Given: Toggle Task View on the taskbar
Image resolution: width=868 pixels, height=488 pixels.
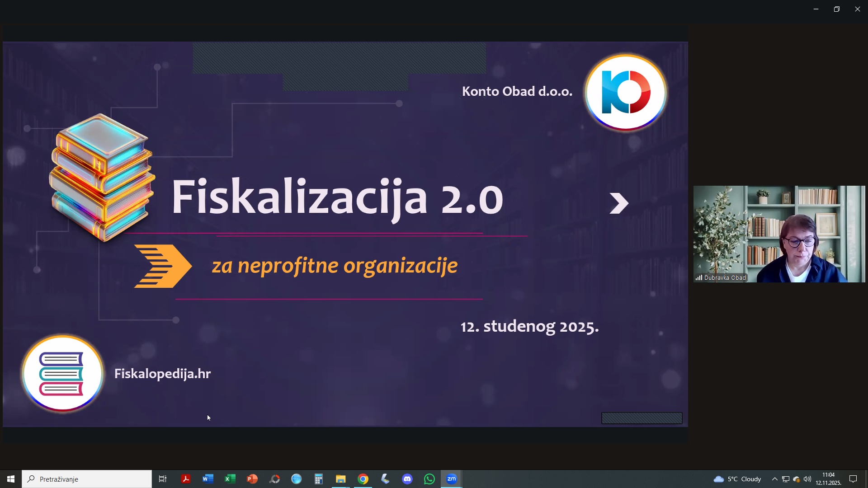Looking at the screenshot, I should tap(163, 479).
